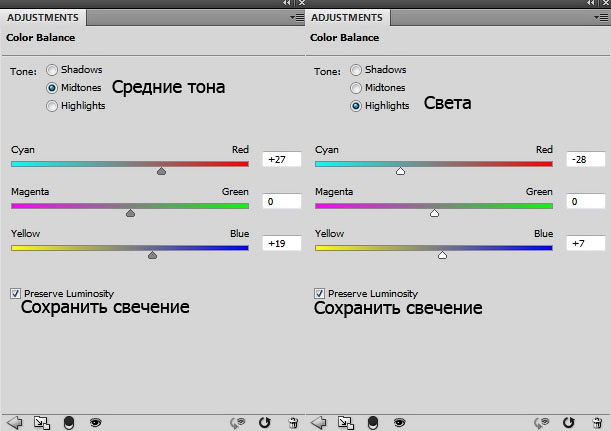Viewport: 611px width, 431px height.
Task: Click the trash icon in right panel
Action: point(597,422)
